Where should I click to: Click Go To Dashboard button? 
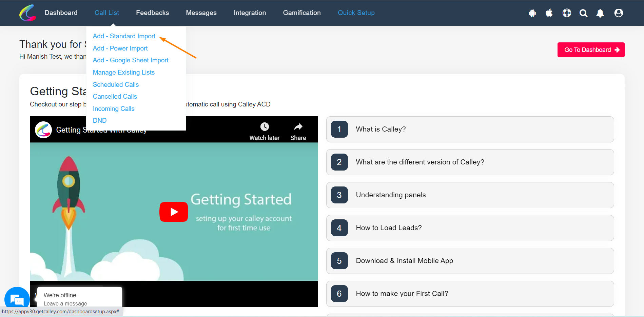tap(591, 50)
